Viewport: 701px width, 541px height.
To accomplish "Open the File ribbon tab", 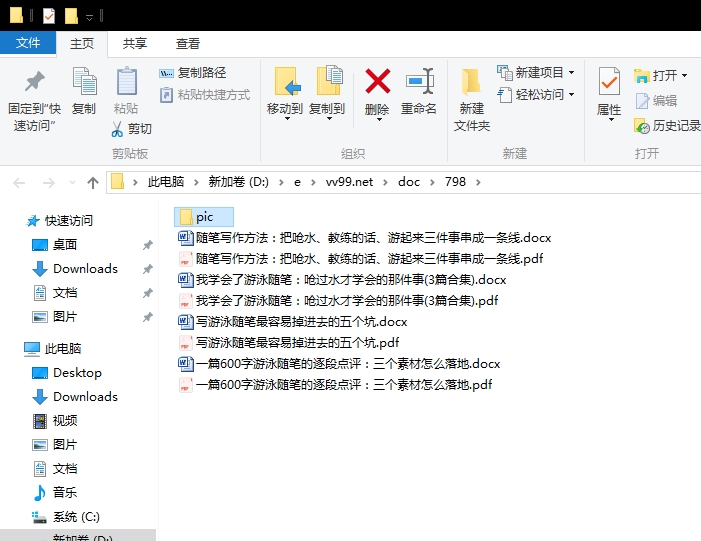I will click(x=28, y=43).
